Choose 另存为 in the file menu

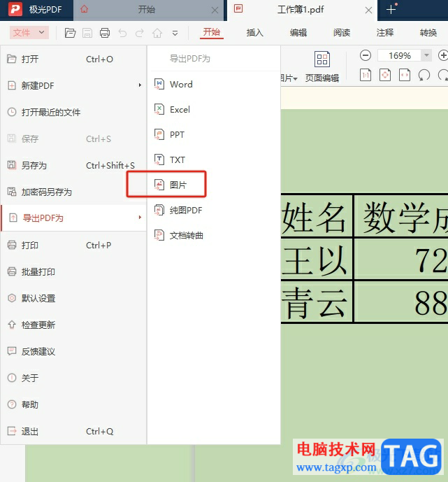click(73, 165)
